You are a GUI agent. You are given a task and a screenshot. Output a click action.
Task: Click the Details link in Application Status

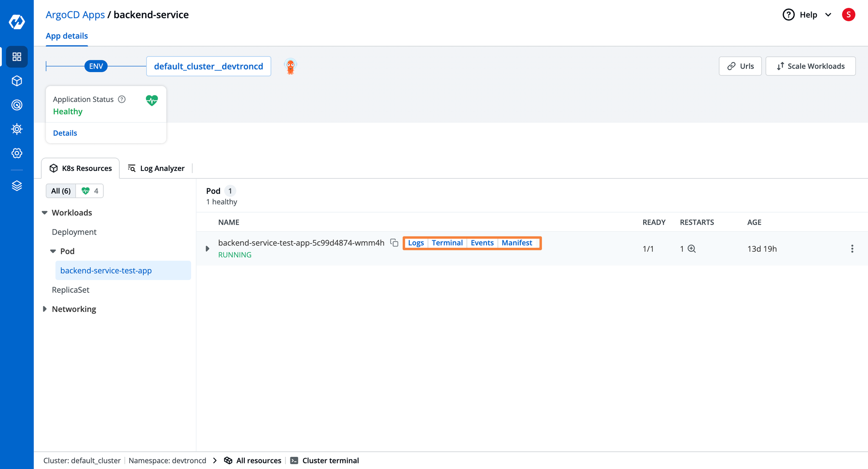(x=65, y=133)
